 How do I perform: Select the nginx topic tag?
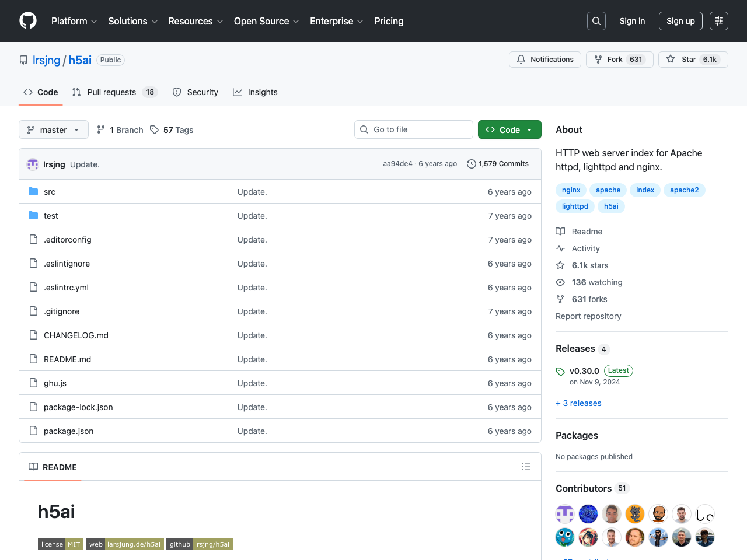coord(571,190)
